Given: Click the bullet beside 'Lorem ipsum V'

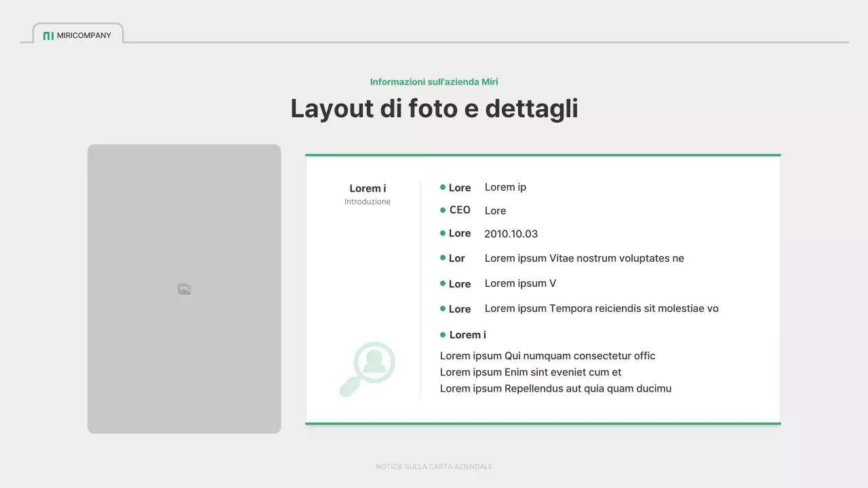Looking at the screenshot, I should (443, 283).
